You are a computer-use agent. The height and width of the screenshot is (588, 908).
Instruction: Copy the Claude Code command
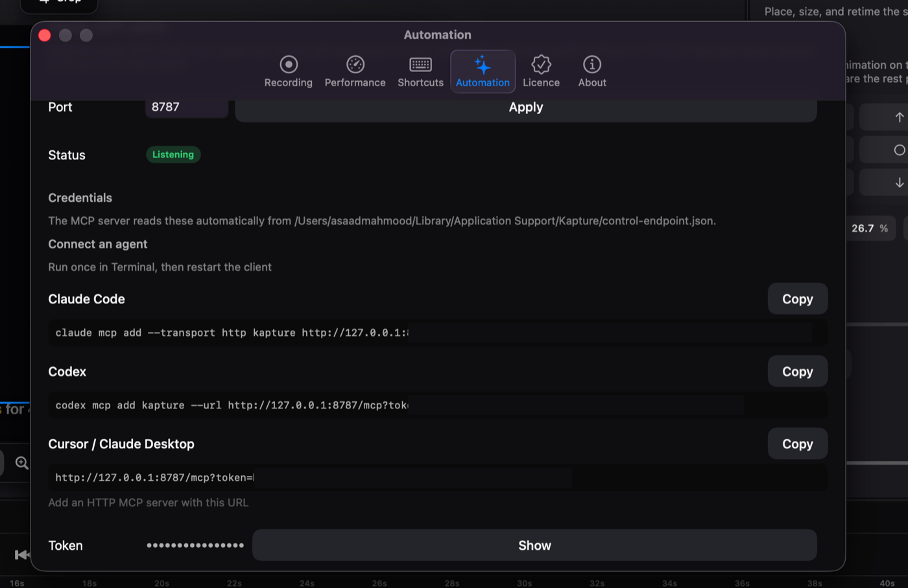(798, 299)
